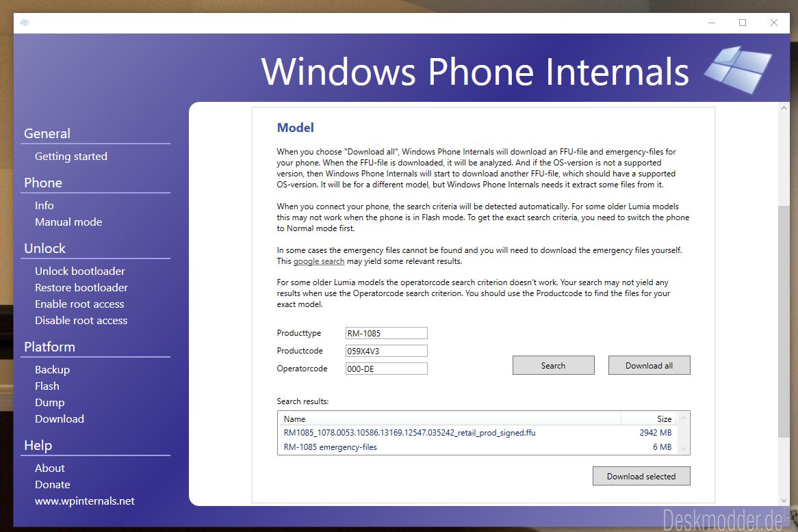This screenshot has width=798, height=532.
Task: Click the General section heading
Action: [x=47, y=133]
